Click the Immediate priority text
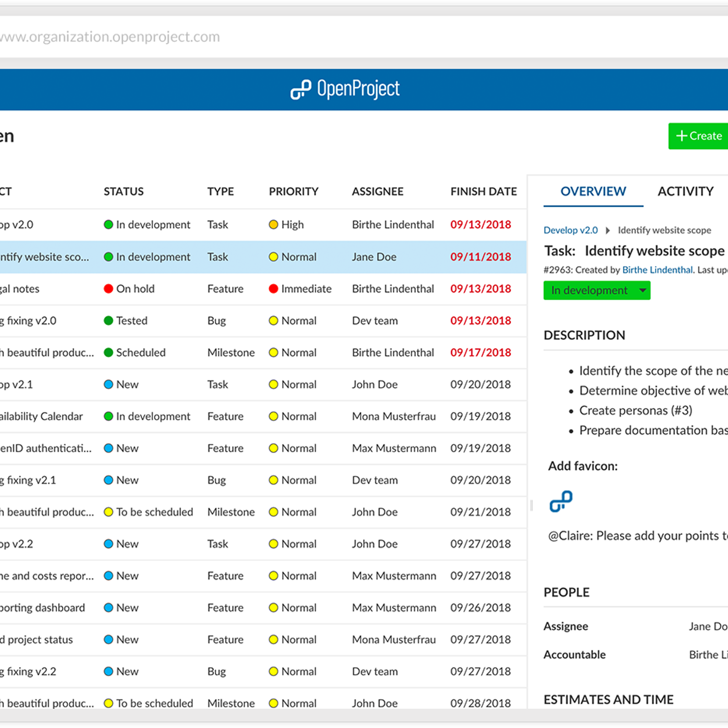The width and height of the screenshot is (728, 728). (x=306, y=289)
